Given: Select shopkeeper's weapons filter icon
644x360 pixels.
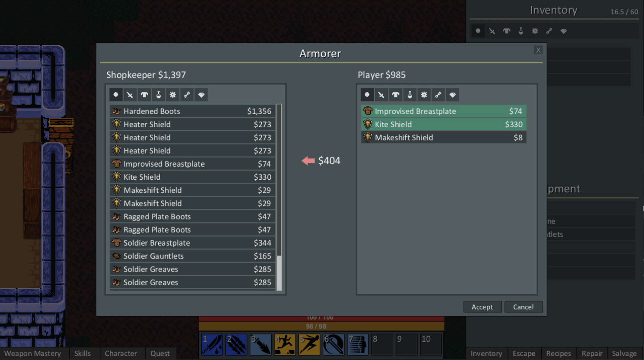Looking at the screenshot, I should 130,95.
